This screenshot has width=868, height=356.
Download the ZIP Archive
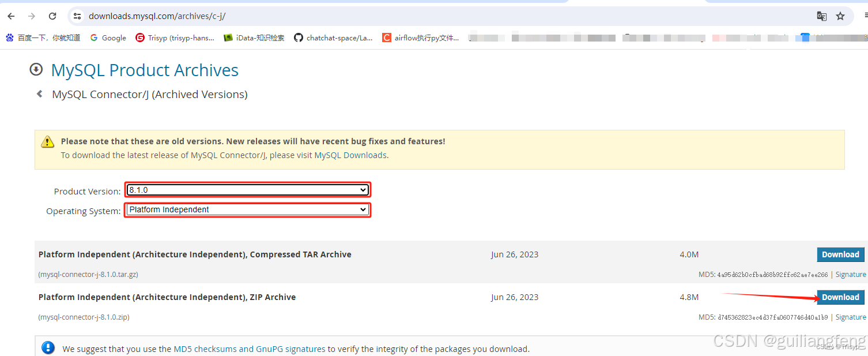pyautogui.click(x=840, y=297)
